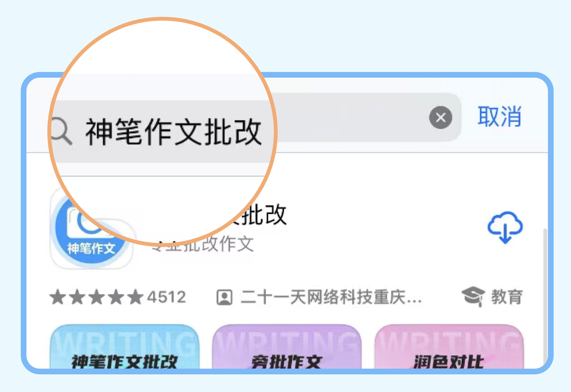This screenshot has height=392, width=571.
Task: Open the 4512 ratings count
Action: point(167,297)
